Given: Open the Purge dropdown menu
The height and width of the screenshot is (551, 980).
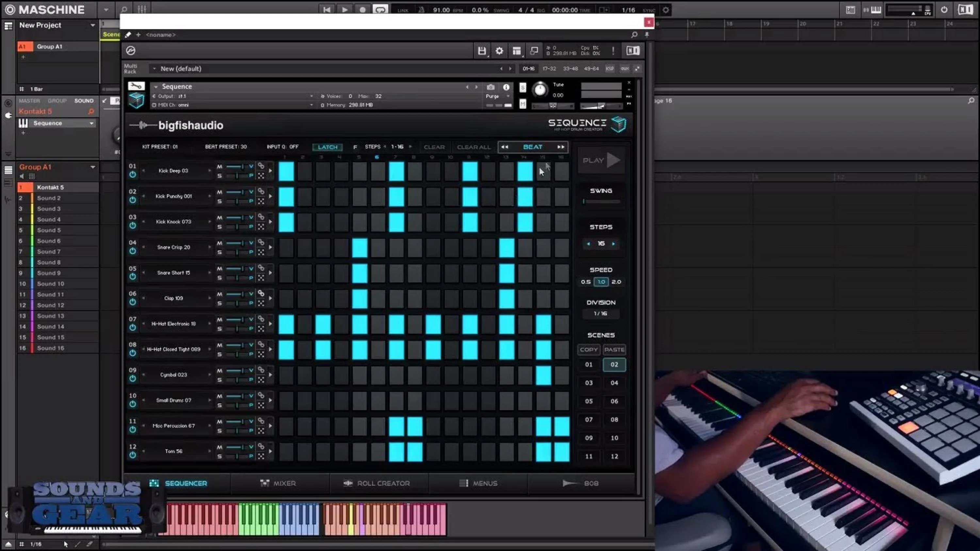Looking at the screenshot, I should coord(498,96).
